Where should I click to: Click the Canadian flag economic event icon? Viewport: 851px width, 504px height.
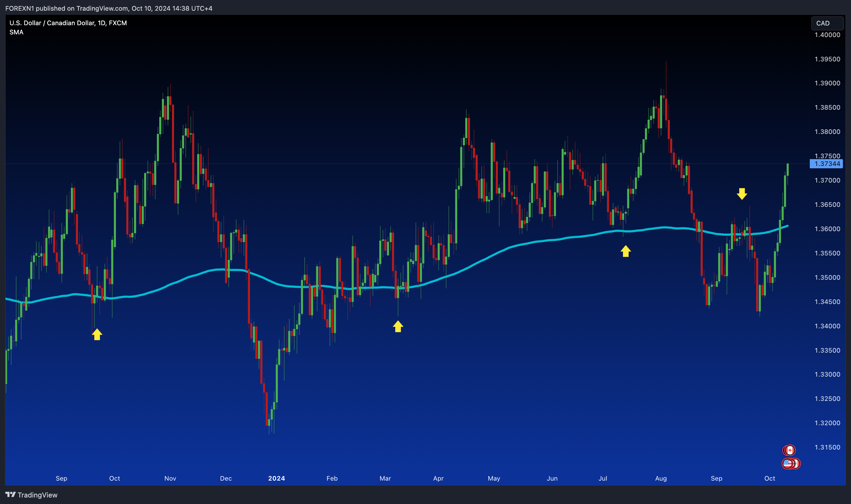790,450
